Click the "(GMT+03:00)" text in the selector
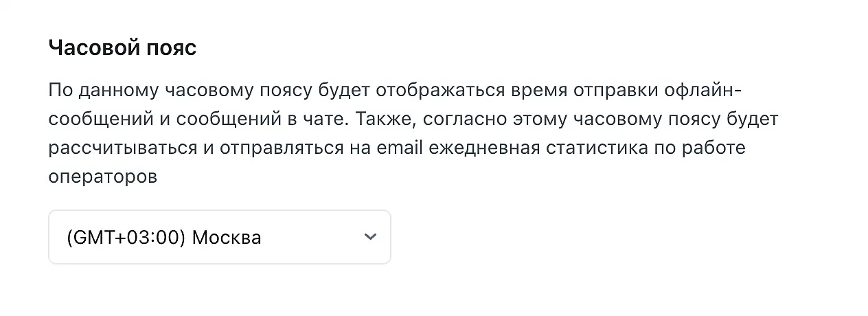The height and width of the screenshot is (316, 868). pos(126,238)
